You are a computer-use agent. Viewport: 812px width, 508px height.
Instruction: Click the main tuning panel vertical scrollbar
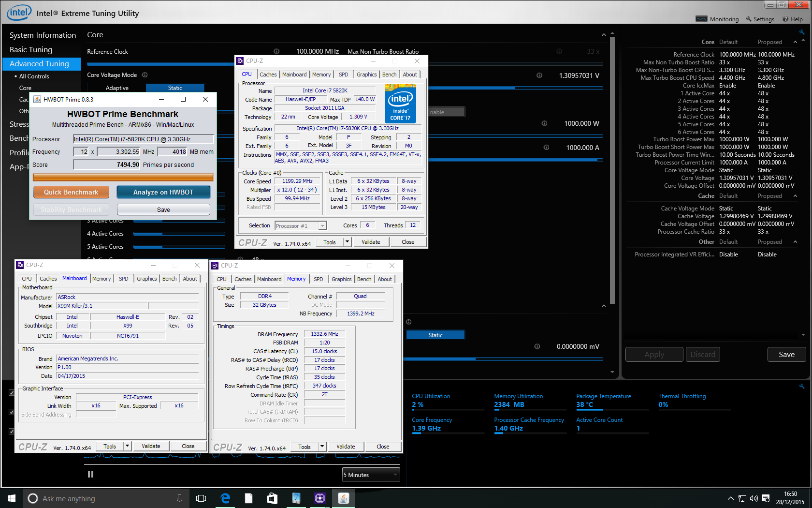(x=612, y=169)
